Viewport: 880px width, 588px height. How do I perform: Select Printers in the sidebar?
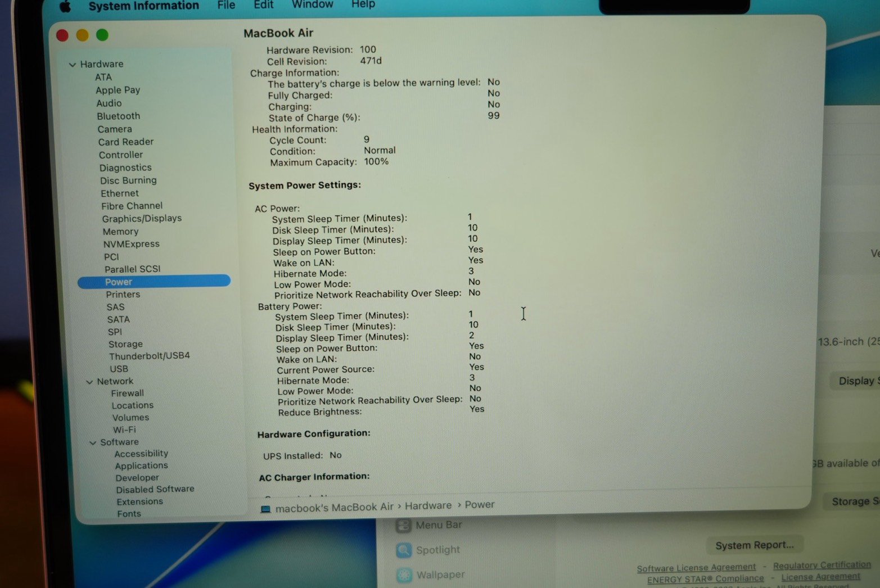pyautogui.click(x=123, y=295)
